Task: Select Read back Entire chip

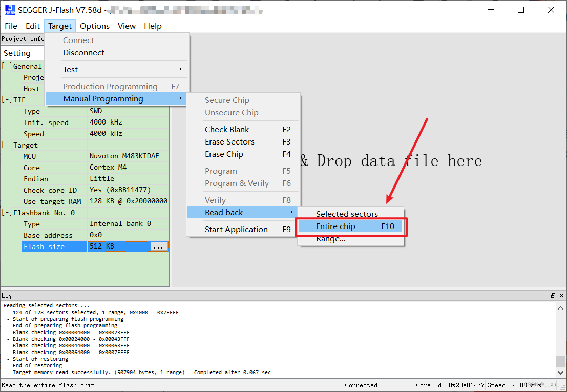Action: [x=350, y=226]
